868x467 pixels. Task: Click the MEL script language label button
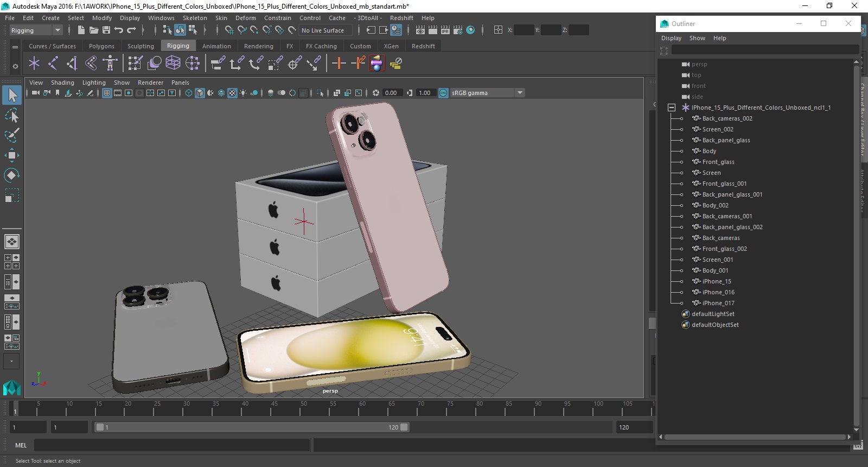coord(21,445)
